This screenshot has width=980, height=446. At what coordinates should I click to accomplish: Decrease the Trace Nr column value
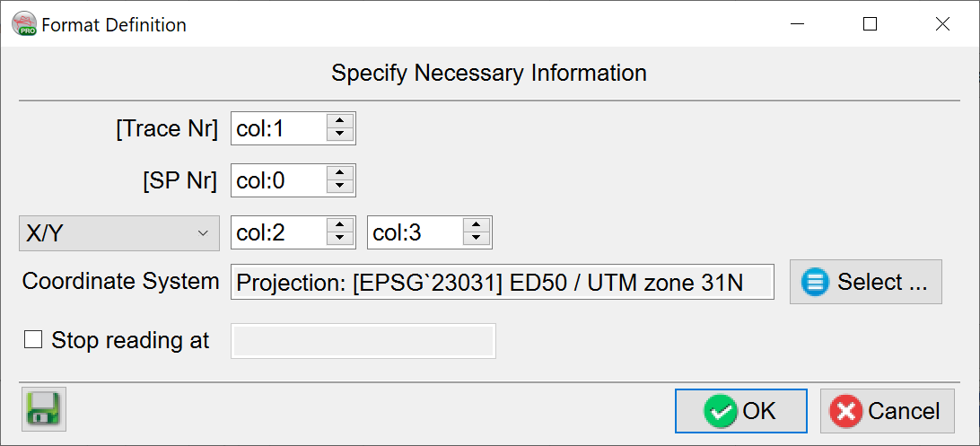tap(339, 135)
